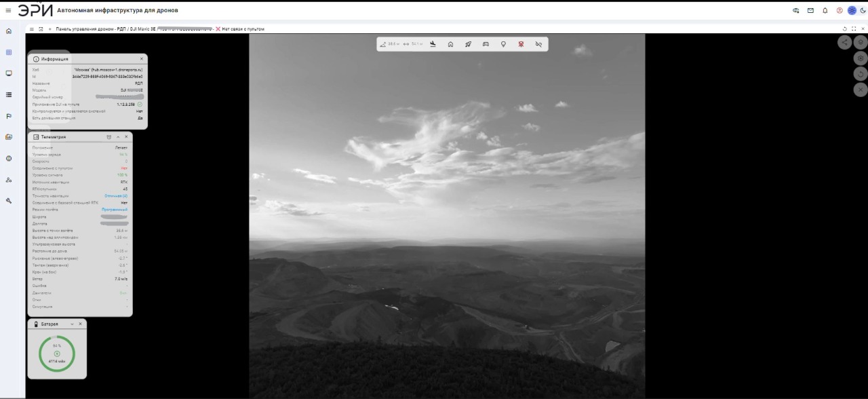Click the green battery charge ring
The height and width of the screenshot is (399, 868).
click(x=57, y=354)
